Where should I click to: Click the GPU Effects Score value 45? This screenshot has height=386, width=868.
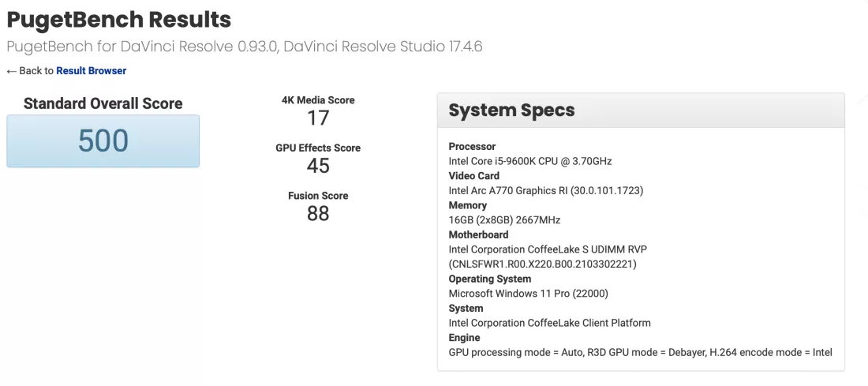click(x=318, y=166)
